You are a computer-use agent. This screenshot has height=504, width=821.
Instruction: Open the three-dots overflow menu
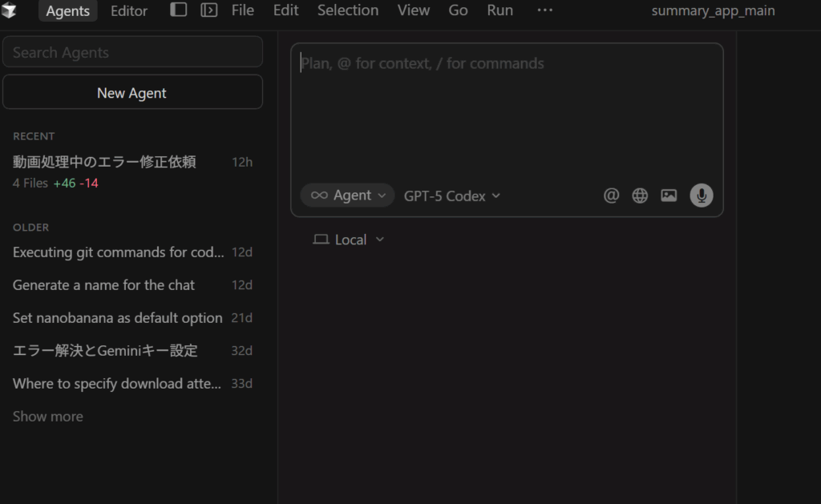click(544, 10)
